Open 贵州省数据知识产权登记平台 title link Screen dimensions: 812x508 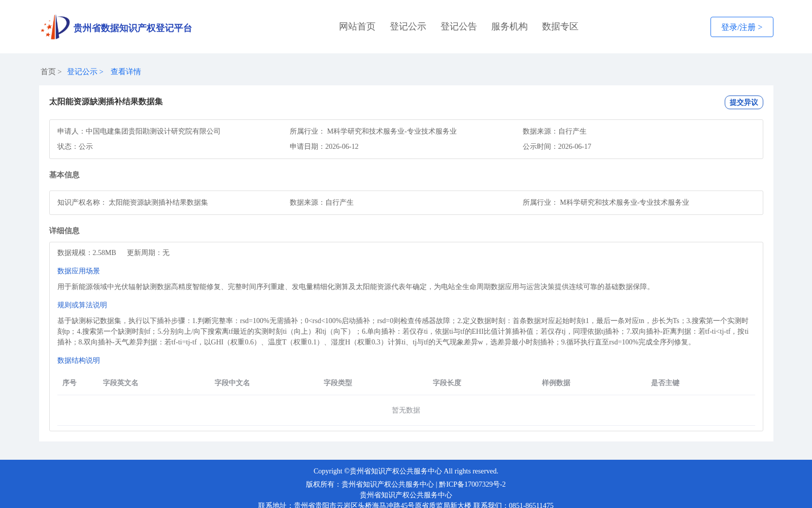coord(132,28)
